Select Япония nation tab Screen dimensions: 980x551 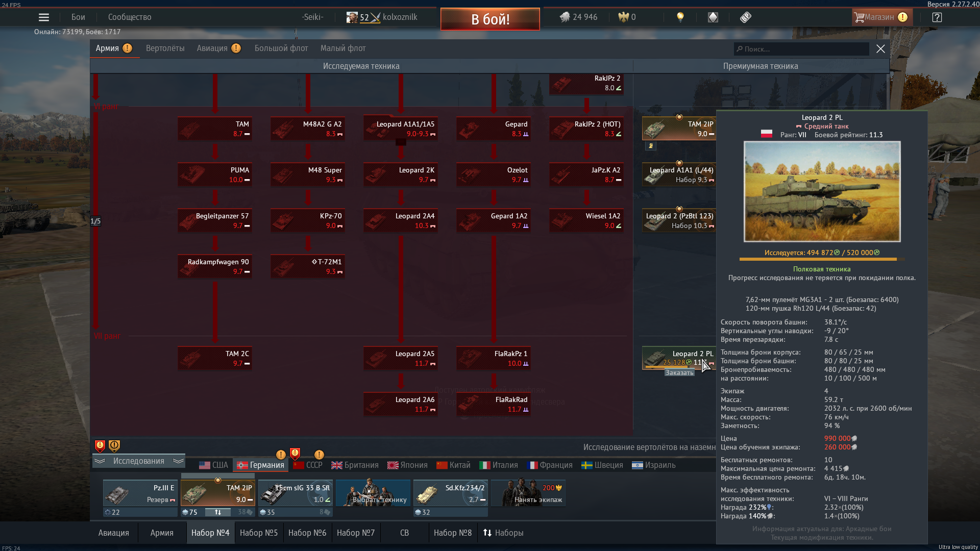[407, 465]
